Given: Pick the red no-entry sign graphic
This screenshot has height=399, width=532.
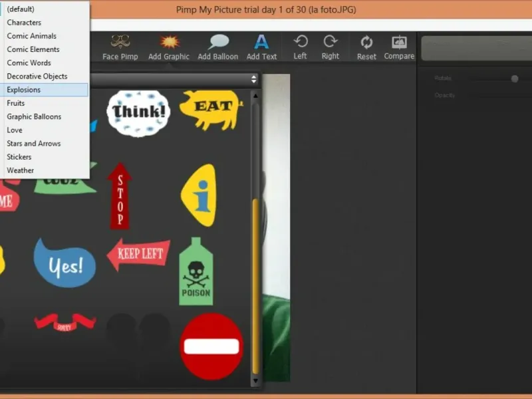Looking at the screenshot, I should click(x=211, y=346).
